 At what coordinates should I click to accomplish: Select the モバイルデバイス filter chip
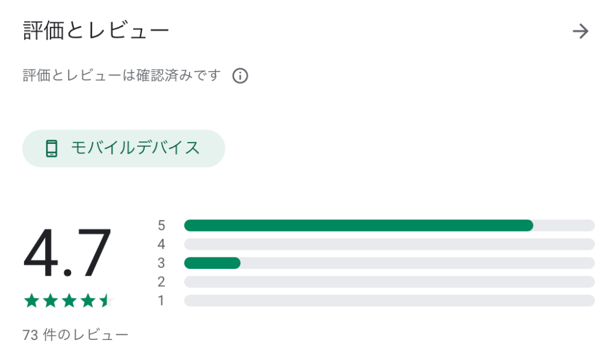pos(123,149)
